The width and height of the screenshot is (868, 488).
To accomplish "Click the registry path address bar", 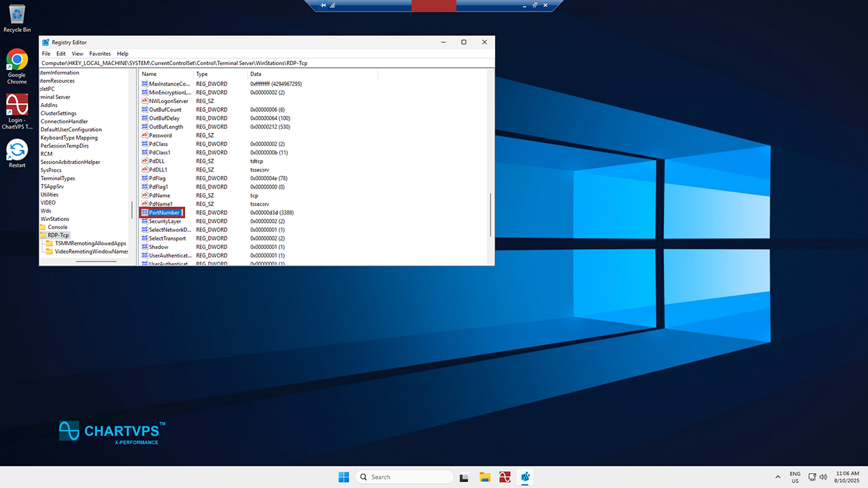I will click(x=266, y=63).
